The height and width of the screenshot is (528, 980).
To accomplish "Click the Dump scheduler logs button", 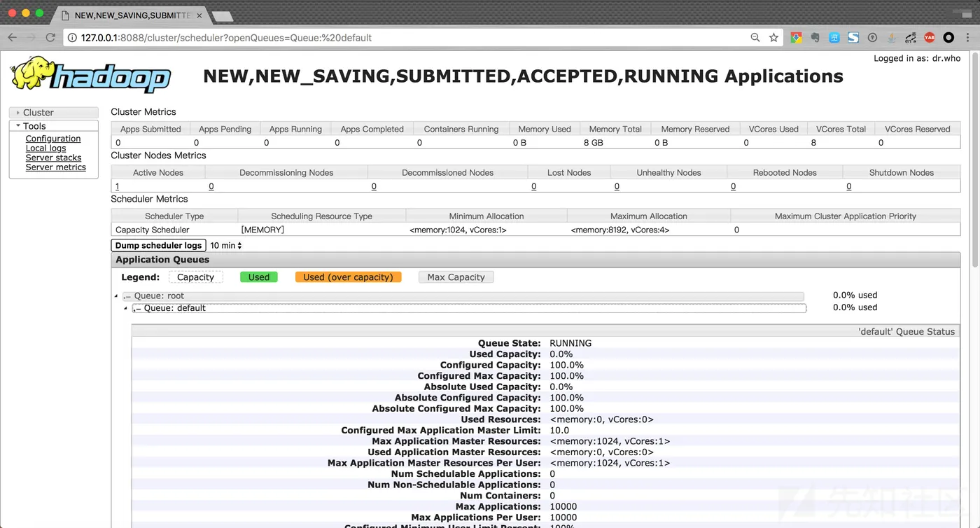I will (x=158, y=245).
